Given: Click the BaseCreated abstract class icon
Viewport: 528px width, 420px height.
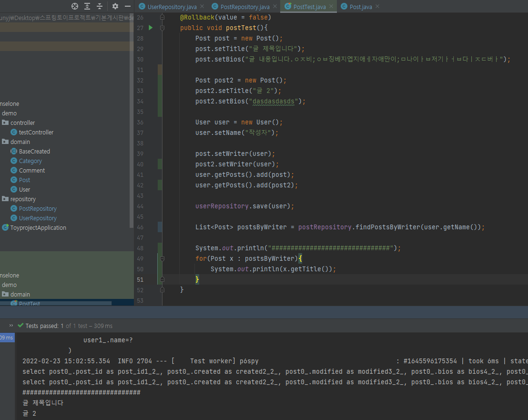Looking at the screenshot, I should (14, 152).
